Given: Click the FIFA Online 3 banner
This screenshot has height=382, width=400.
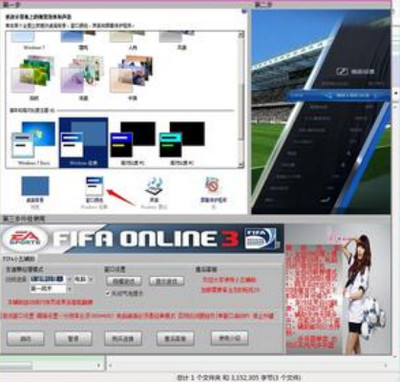Looking at the screenshot, I should (142, 239).
